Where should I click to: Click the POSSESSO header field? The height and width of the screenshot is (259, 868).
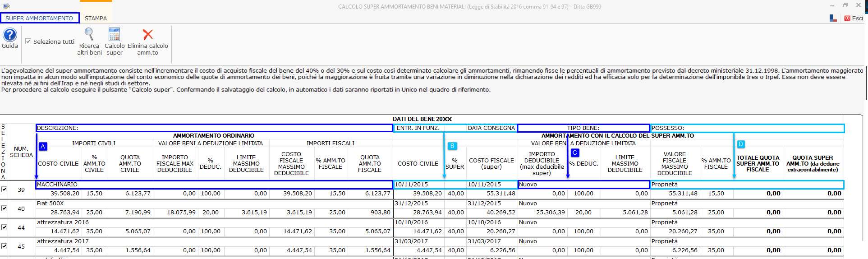point(747,128)
